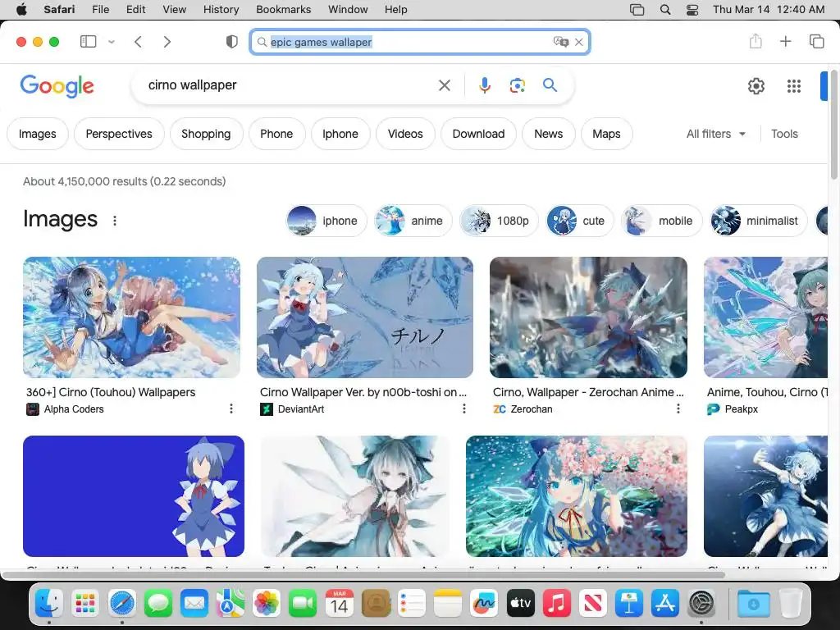Submit search with the magnifier icon
The height and width of the screenshot is (630, 840).
tap(550, 85)
